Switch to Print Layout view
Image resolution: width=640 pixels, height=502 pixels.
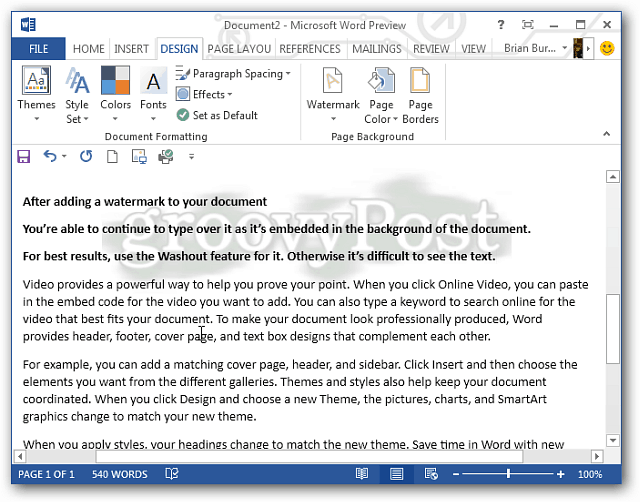click(396, 474)
